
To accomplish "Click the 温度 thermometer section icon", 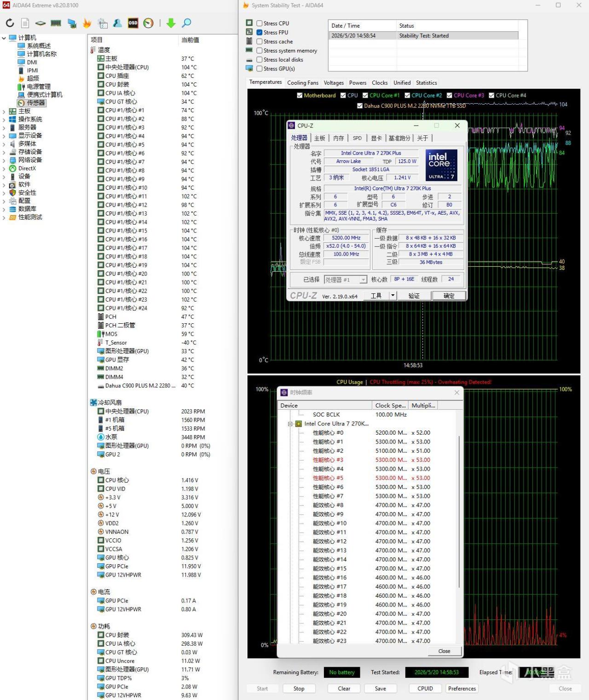I will click(93, 50).
